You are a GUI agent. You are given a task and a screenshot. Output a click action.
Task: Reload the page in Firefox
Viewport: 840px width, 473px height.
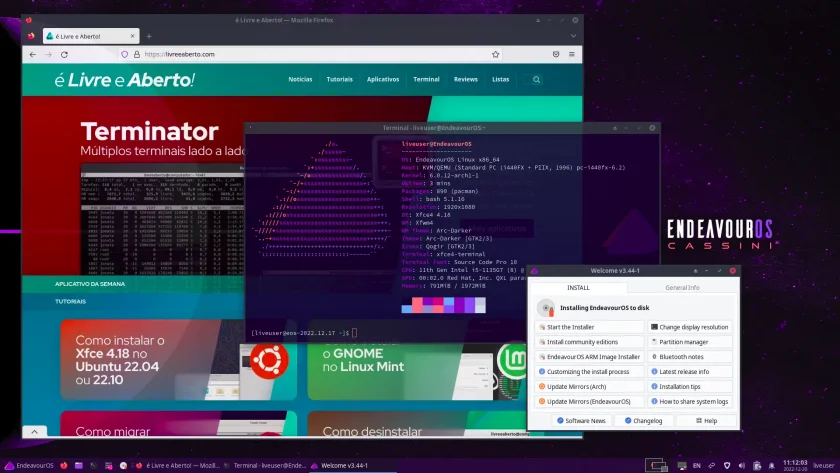64,55
